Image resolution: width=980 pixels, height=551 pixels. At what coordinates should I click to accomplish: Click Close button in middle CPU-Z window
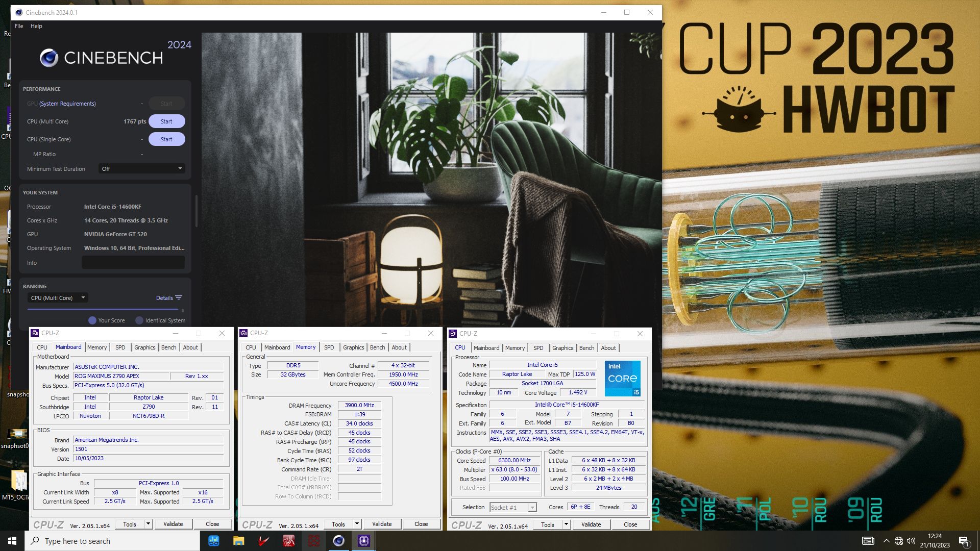[421, 524]
